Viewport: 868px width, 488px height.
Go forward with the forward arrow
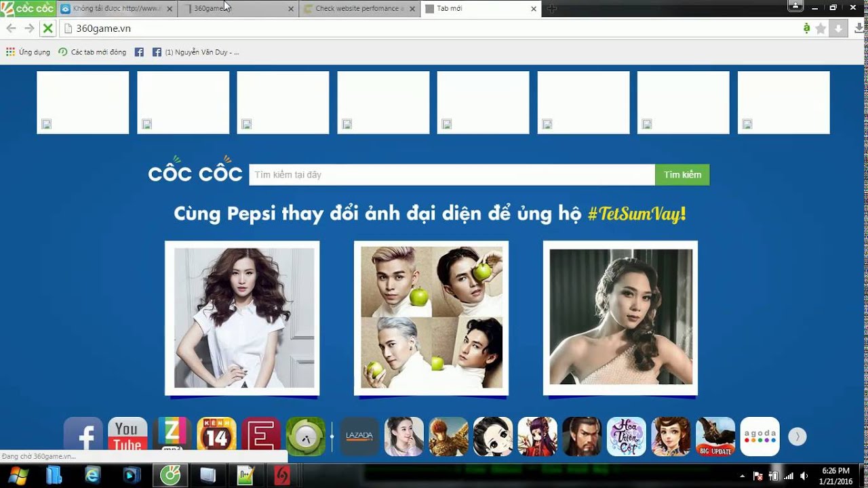pos(29,28)
